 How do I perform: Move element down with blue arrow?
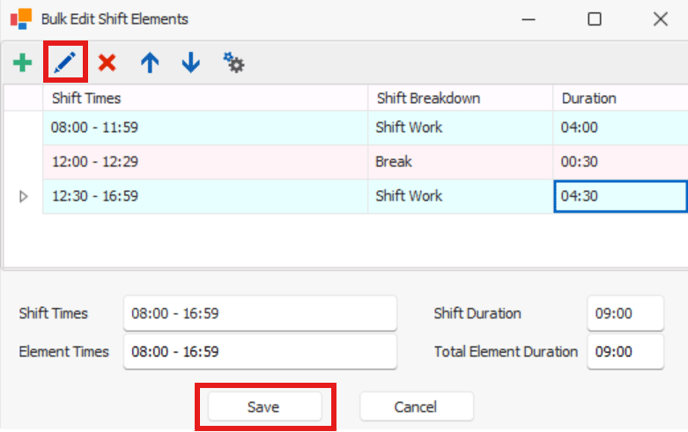[x=191, y=63]
